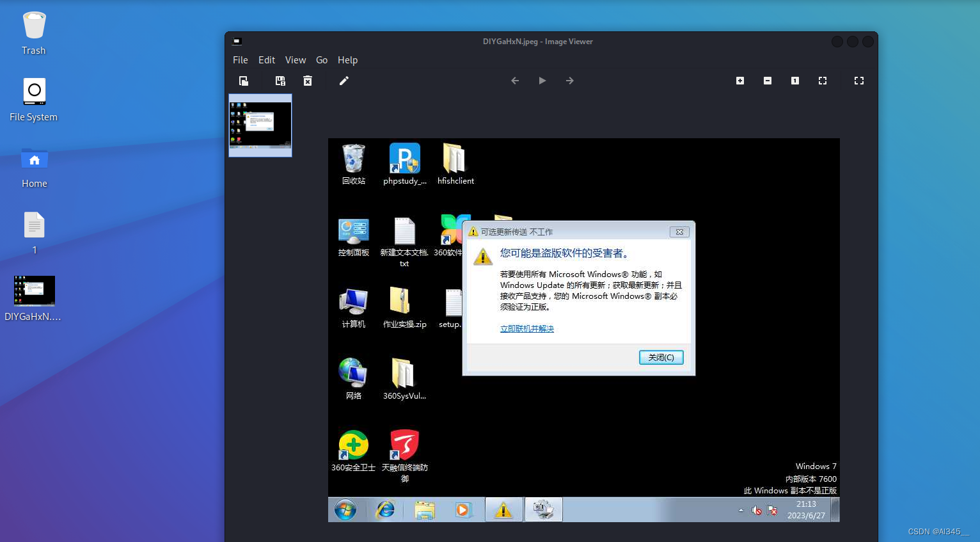This screenshot has width=980, height=542.
Task: Select the DIYGaHxN.jpeg thumbnail in sidebar
Action: tap(260, 125)
